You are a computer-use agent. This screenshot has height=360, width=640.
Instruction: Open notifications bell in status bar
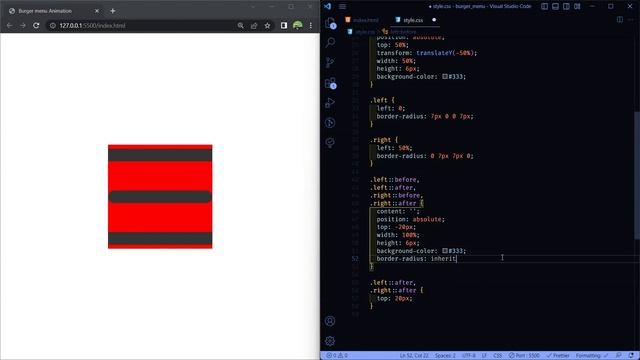pos(631,356)
